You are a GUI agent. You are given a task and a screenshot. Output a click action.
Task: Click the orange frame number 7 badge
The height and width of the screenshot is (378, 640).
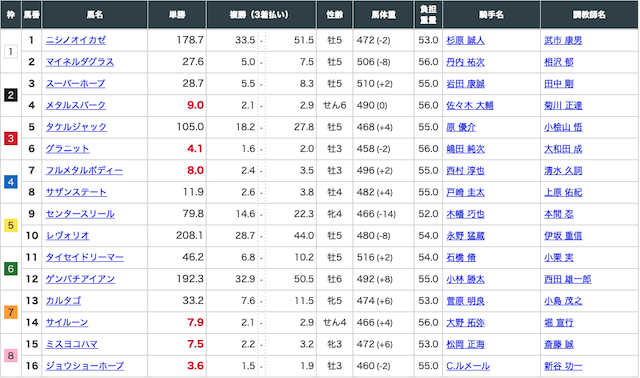11,312
